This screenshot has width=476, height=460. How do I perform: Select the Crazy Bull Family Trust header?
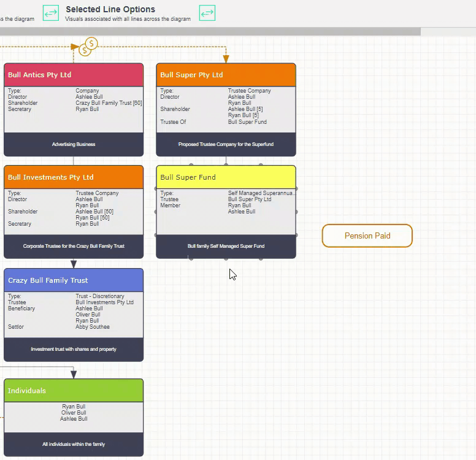(74, 280)
